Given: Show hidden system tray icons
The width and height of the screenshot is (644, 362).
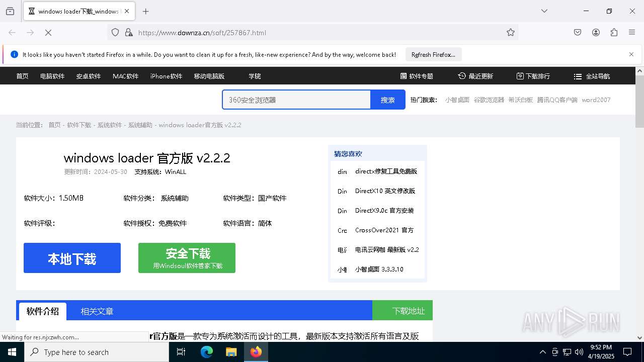Looking at the screenshot, I should pyautogui.click(x=542, y=352).
